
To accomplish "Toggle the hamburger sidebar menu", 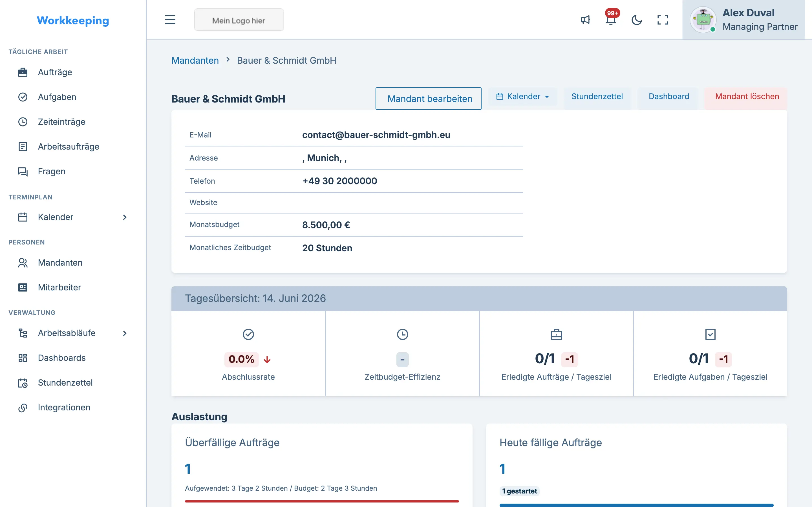I will pyautogui.click(x=170, y=19).
